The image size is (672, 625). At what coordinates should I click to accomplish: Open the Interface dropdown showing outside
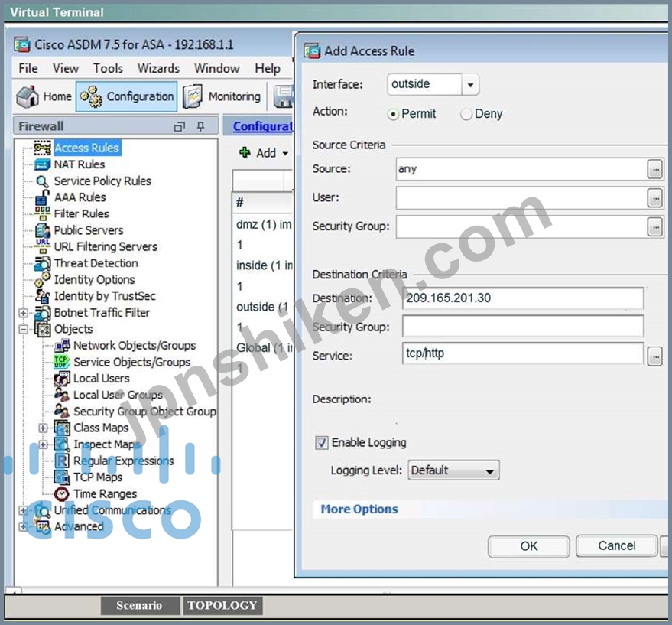pyautogui.click(x=470, y=84)
